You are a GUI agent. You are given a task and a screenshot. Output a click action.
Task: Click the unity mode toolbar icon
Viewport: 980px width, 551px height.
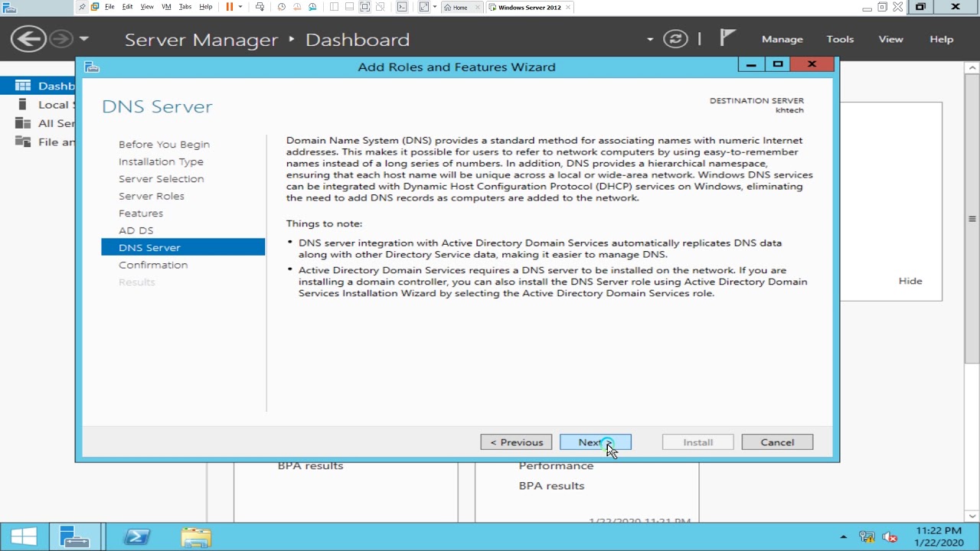pos(380,7)
